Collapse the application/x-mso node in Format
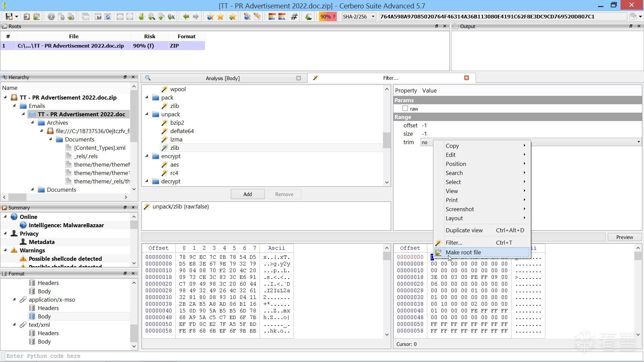 (x=14, y=300)
